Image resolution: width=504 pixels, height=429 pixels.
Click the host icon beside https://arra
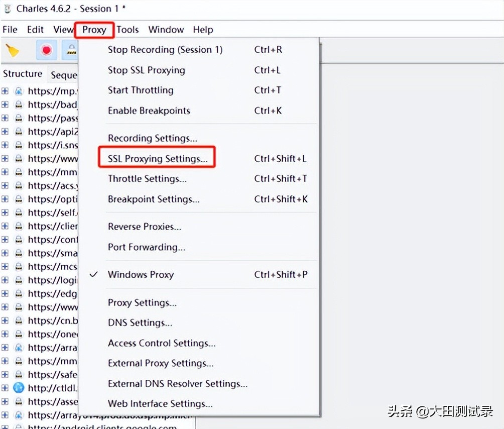(x=19, y=348)
